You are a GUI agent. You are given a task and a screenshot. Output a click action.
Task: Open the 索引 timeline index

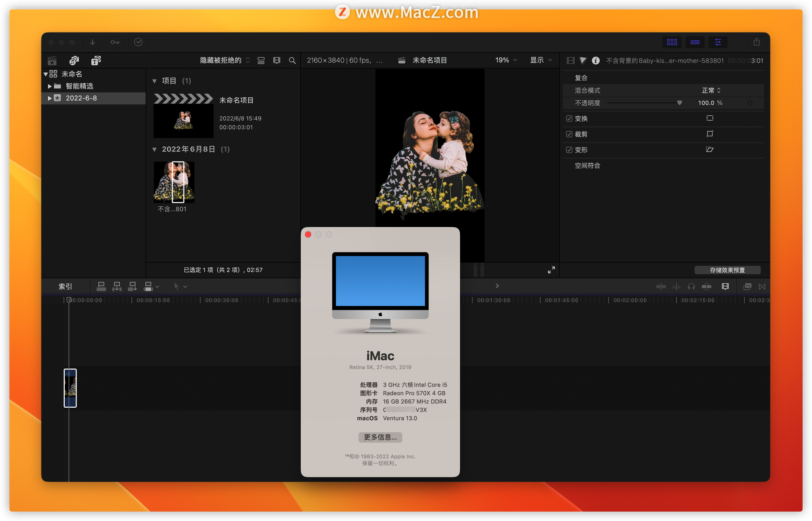pos(65,287)
